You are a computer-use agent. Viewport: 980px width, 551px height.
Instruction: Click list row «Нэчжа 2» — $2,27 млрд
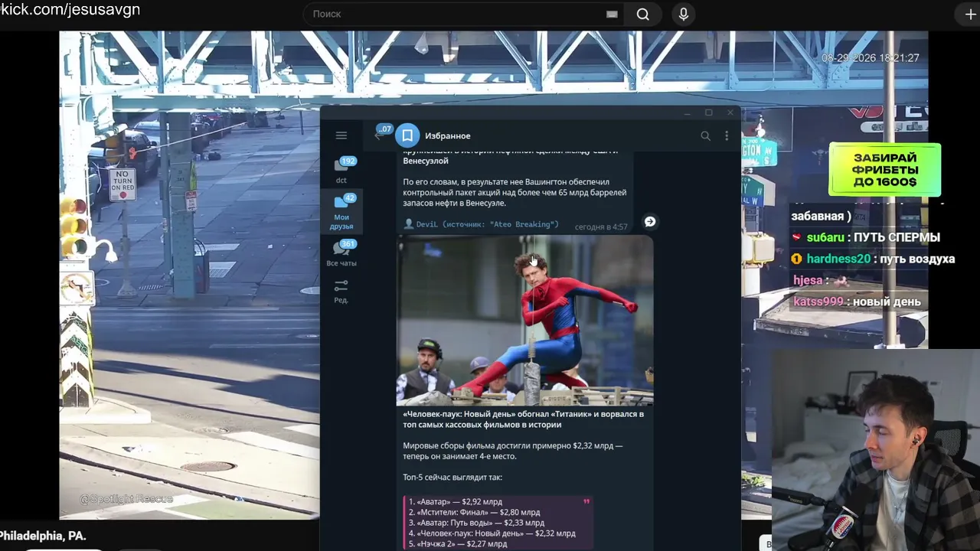pos(457,544)
